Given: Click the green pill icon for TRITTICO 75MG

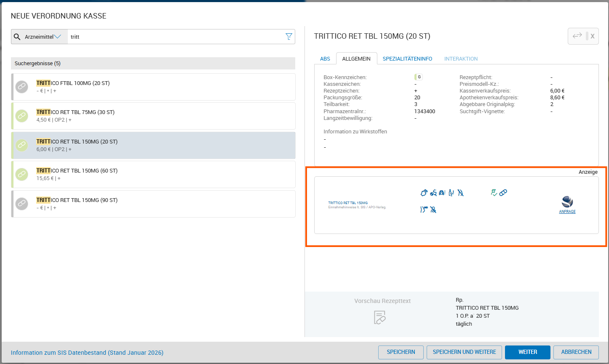Looking at the screenshot, I should point(21,116).
